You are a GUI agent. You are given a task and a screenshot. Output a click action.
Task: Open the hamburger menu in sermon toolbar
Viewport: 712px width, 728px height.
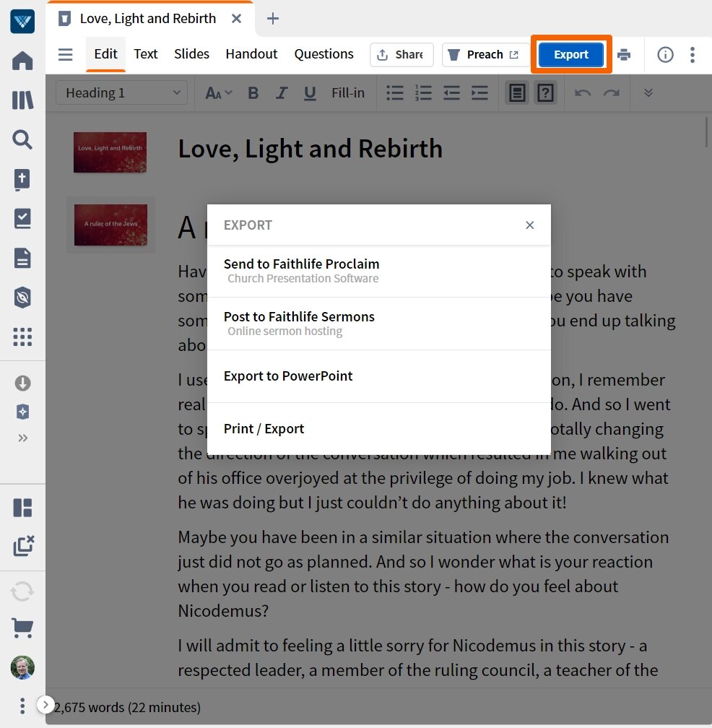point(66,54)
